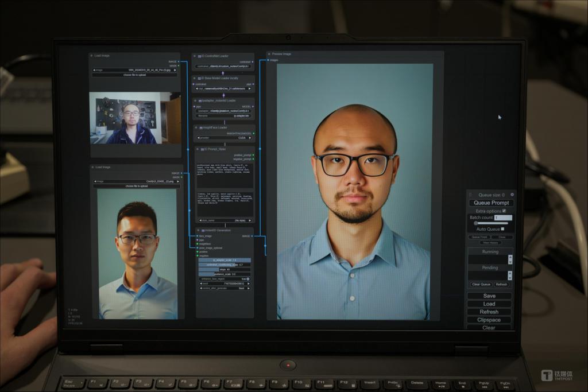Click the Queue Front button
The width and height of the screenshot is (588, 392).
click(x=479, y=237)
